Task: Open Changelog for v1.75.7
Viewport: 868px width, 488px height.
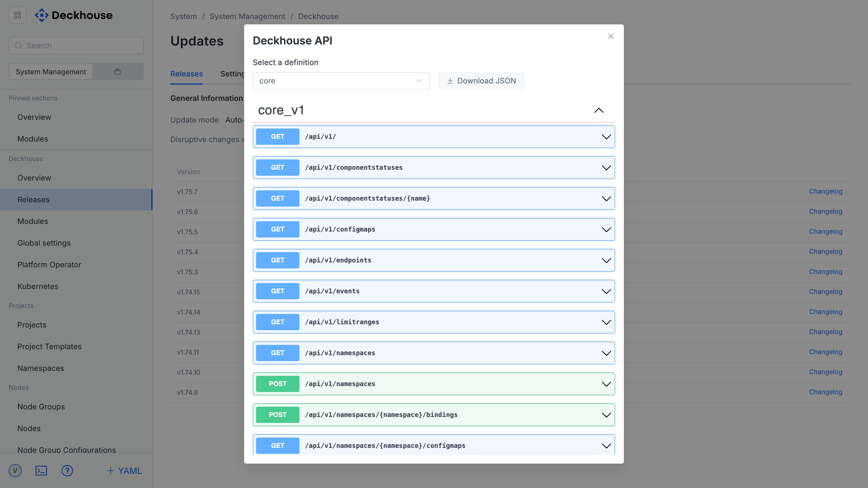Action: point(825,191)
